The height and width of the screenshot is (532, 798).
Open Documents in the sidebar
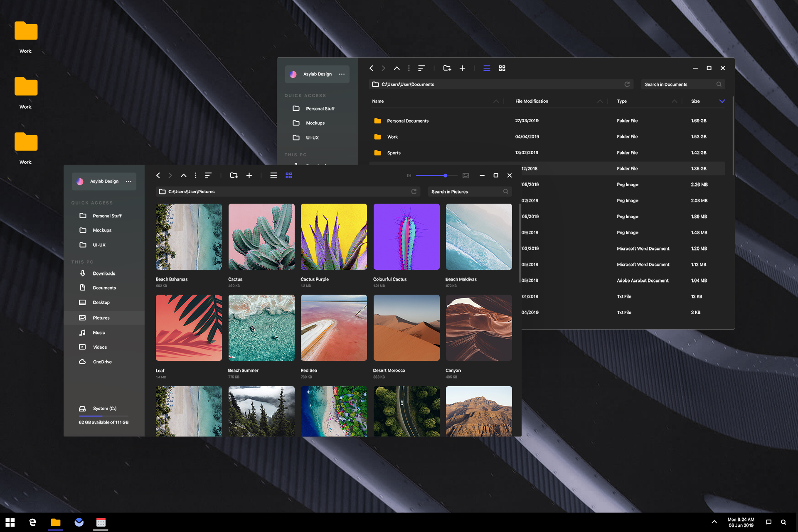(x=104, y=288)
